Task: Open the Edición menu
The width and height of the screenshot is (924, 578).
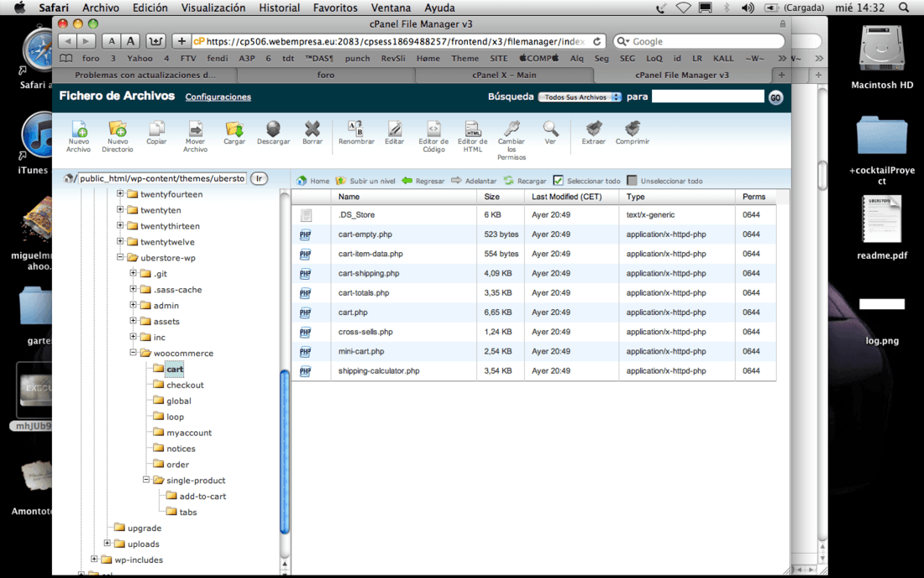Action: (150, 8)
